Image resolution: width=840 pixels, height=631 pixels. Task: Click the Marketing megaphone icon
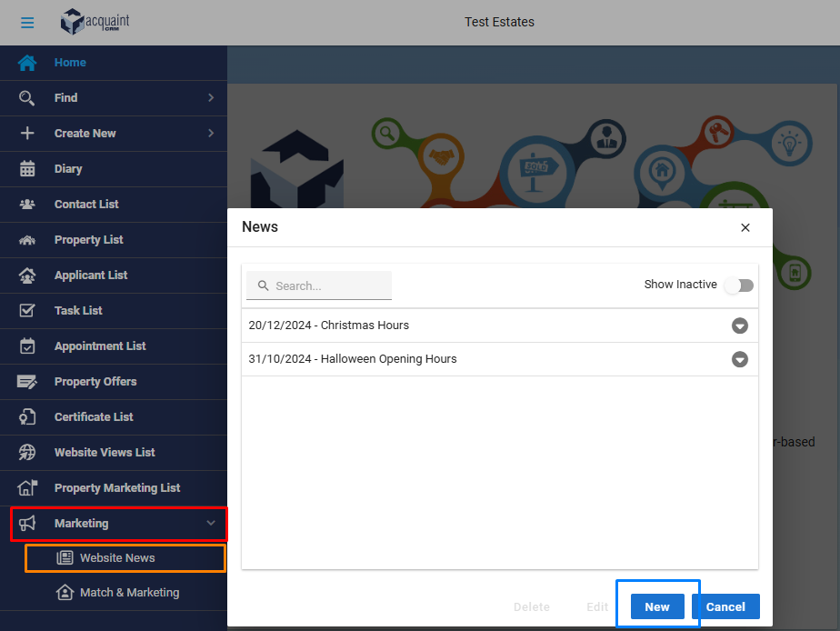27,524
